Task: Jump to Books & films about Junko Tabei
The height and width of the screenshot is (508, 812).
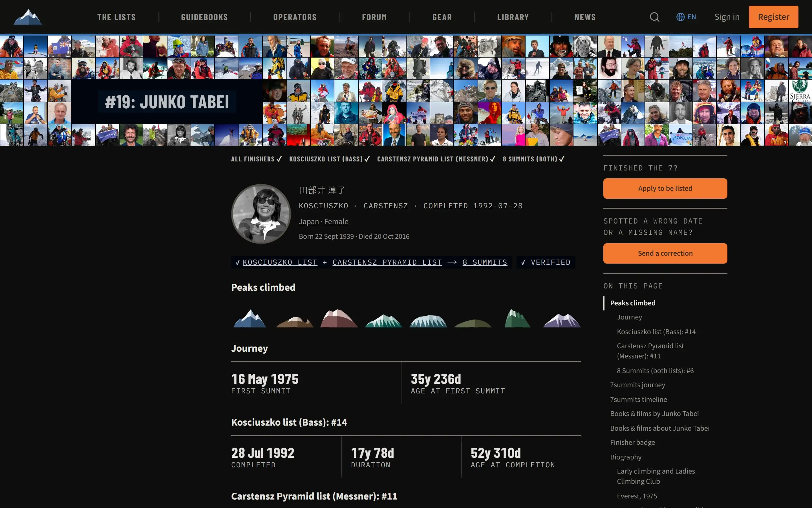Action: click(x=660, y=428)
